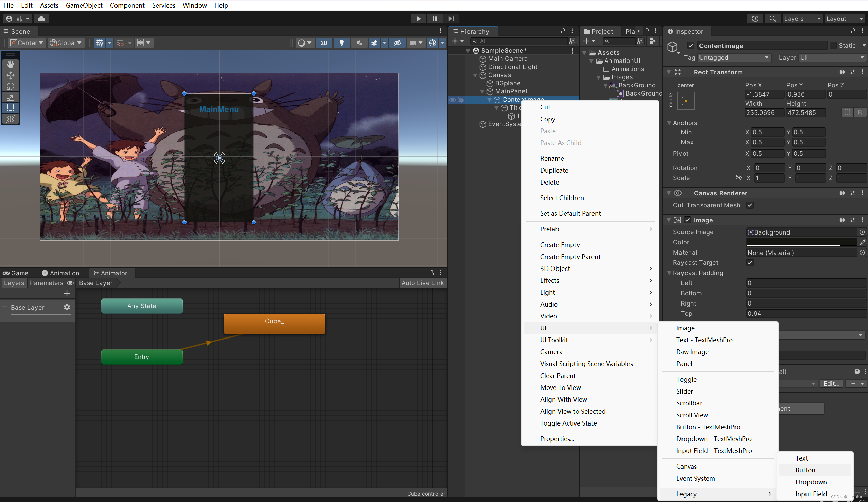This screenshot has height=502, width=868.
Task: Toggle Contentimage visibility eye in Hierarchy
Action: point(453,100)
